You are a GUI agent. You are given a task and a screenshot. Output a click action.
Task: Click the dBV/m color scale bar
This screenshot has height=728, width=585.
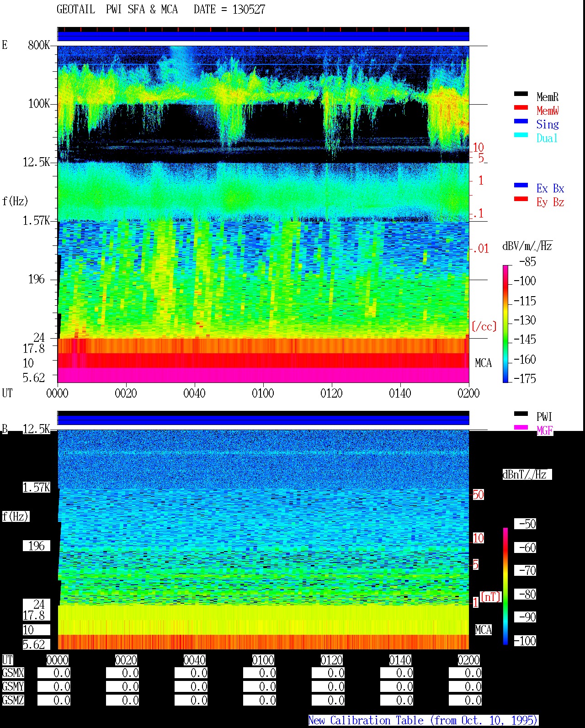tap(505, 324)
